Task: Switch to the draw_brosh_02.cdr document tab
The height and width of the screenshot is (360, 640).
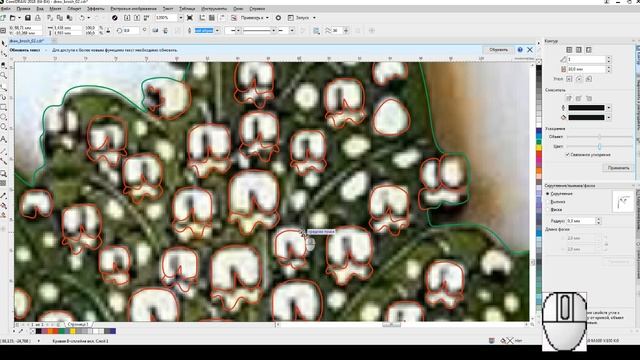Action: pos(26,41)
